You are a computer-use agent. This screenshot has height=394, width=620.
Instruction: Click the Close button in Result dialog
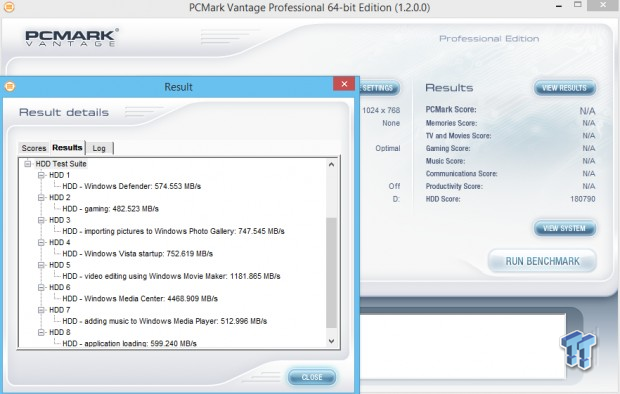pos(312,377)
